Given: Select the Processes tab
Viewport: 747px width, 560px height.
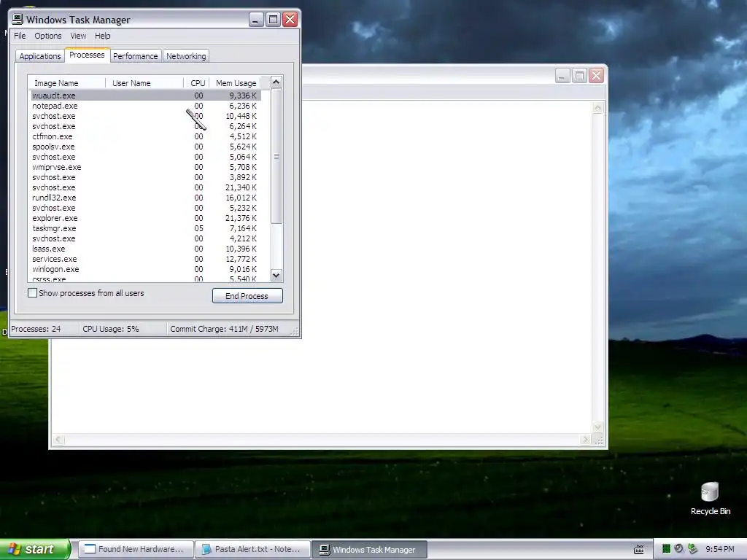Looking at the screenshot, I should point(88,55).
